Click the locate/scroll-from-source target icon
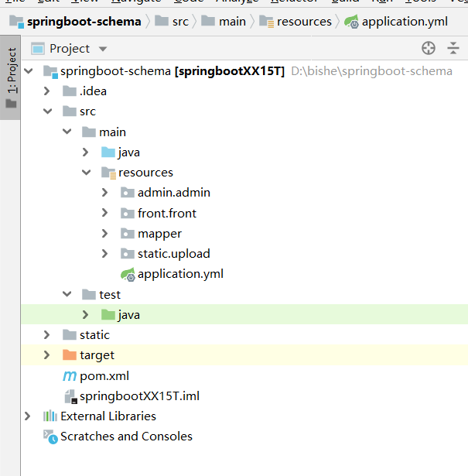Screen dimensions: 468x476 coord(429,49)
